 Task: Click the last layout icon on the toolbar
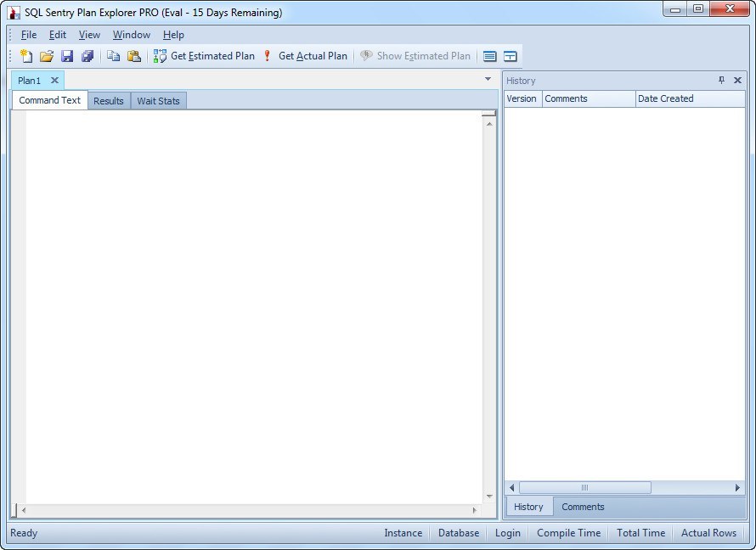click(511, 56)
